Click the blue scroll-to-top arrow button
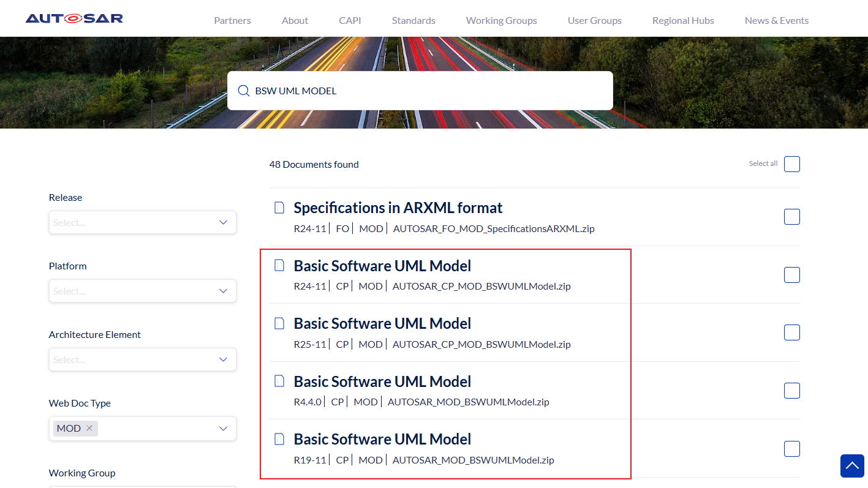This screenshot has width=868, height=488. pos(852,466)
